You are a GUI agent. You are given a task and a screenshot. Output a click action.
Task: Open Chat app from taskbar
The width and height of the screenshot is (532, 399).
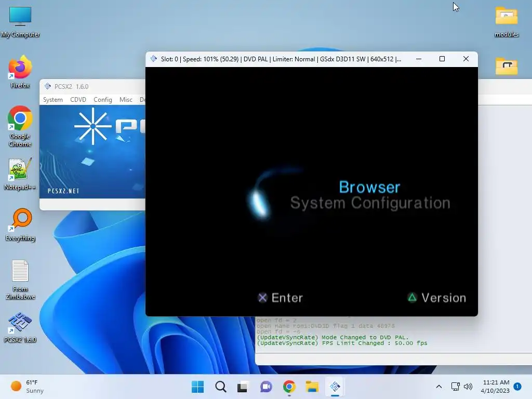tap(266, 387)
